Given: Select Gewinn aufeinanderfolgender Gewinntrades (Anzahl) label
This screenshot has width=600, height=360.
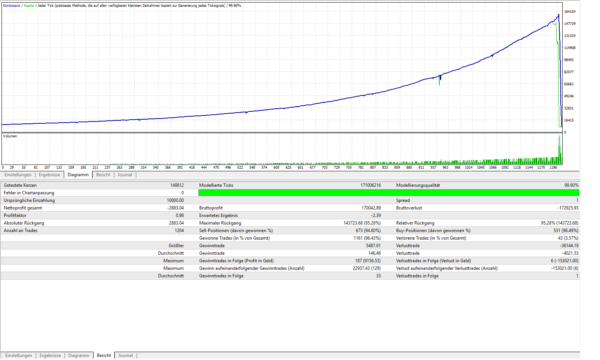Looking at the screenshot, I should tap(252, 268).
